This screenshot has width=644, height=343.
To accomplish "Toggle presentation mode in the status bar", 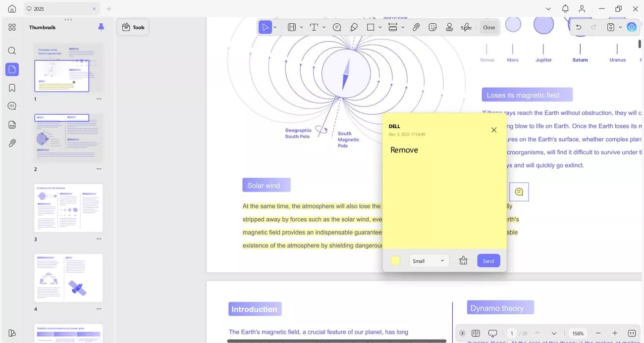I will click(492, 333).
